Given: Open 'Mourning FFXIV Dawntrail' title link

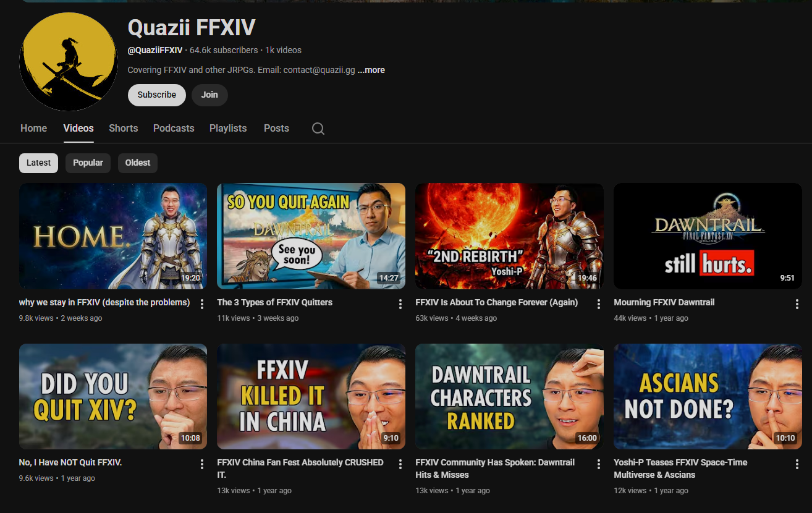Looking at the screenshot, I should pyautogui.click(x=664, y=302).
